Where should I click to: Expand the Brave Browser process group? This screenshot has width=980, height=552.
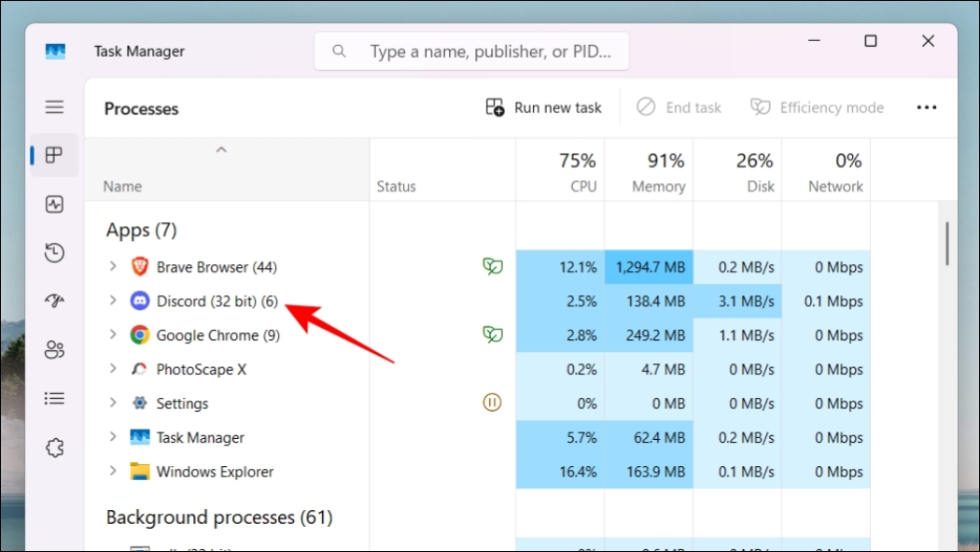pyautogui.click(x=113, y=266)
